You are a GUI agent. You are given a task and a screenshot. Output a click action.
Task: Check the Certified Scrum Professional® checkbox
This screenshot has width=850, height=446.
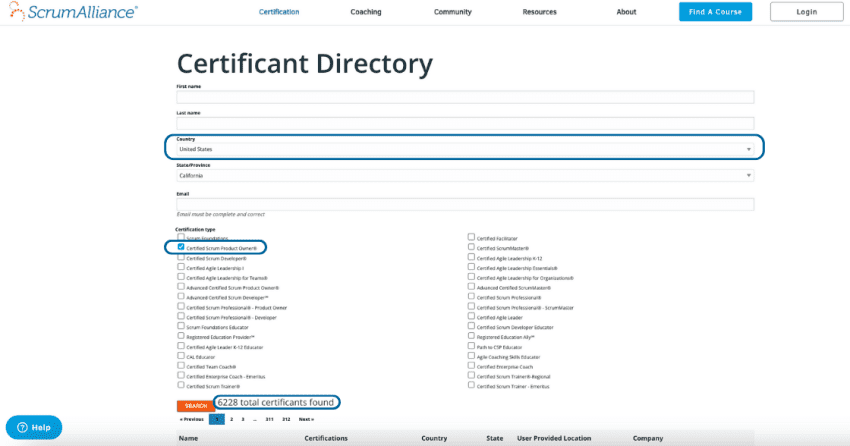[x=472, y=296]
